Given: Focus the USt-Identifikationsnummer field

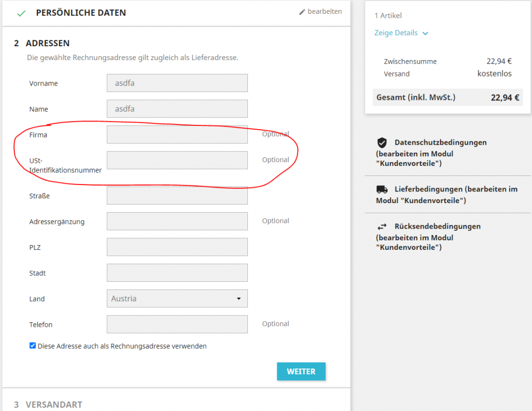Looking at the screenshot, I should 177,160.
